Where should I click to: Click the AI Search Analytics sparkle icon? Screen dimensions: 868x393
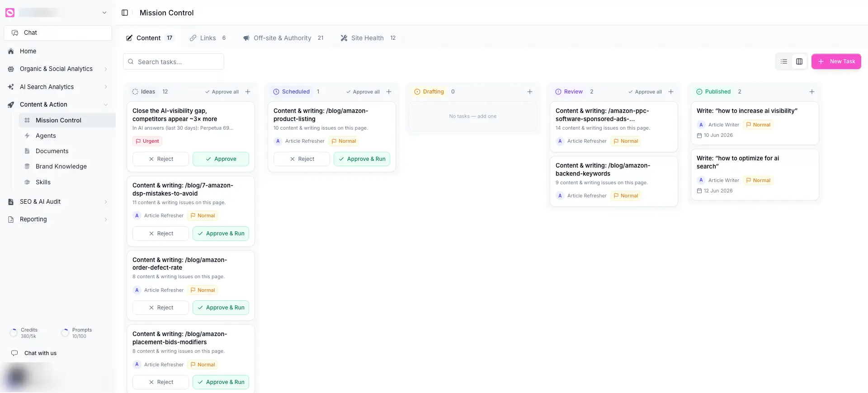tap(11, 87)
